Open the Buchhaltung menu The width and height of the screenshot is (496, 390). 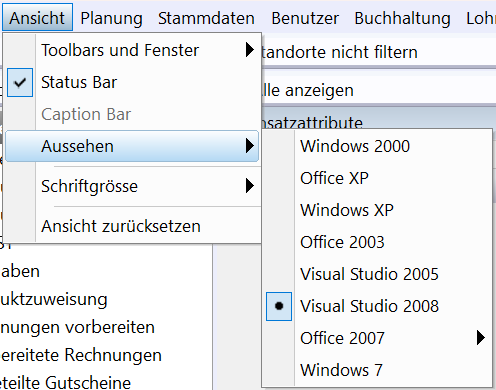[402, 18]
